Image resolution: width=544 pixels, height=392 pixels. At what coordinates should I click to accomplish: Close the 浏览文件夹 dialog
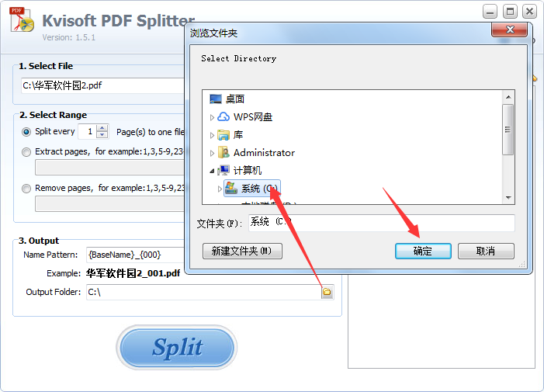[x=509, y=29]
